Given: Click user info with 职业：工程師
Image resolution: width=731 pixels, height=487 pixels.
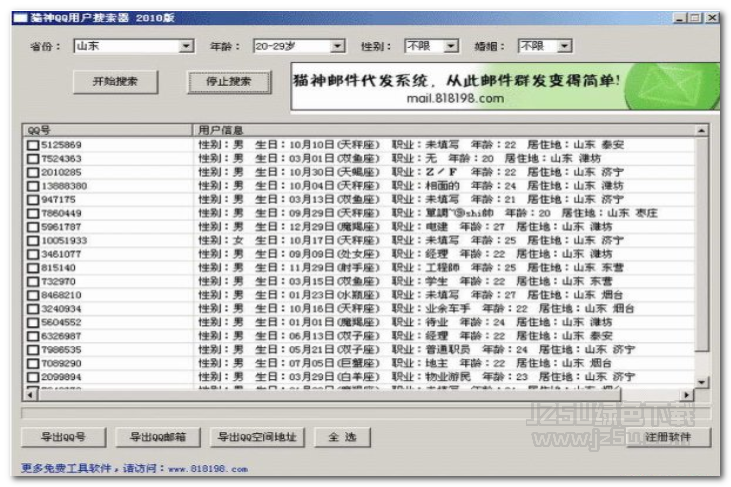Looking at the screenshot, I should pyautogui.click(x=410, y=268).
